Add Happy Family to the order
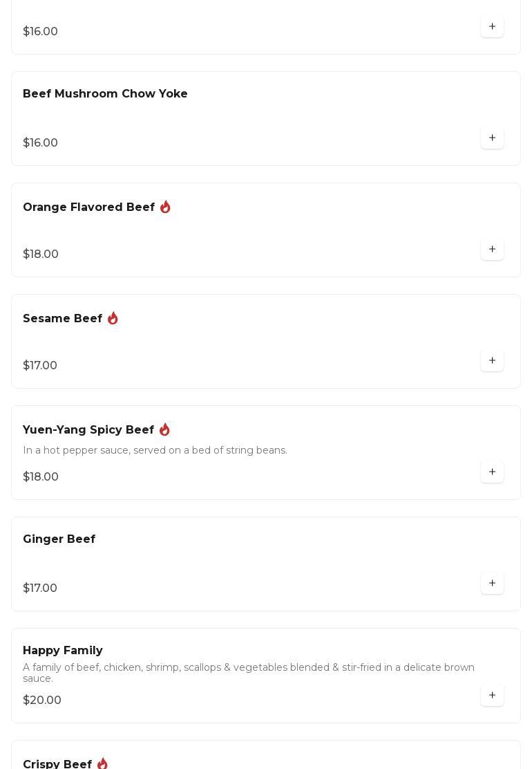Screen dimensions: 532x769 [492, 696]
